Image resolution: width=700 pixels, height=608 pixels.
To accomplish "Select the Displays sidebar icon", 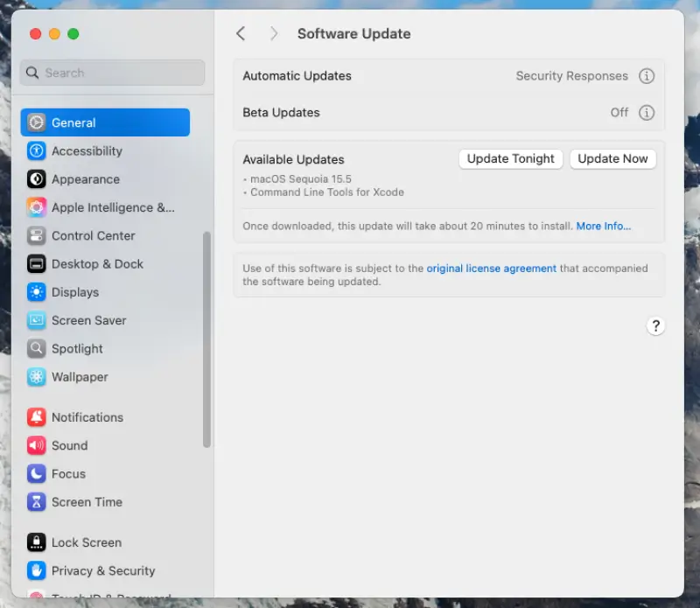I will pyautogui.click(x=36, y=292).
